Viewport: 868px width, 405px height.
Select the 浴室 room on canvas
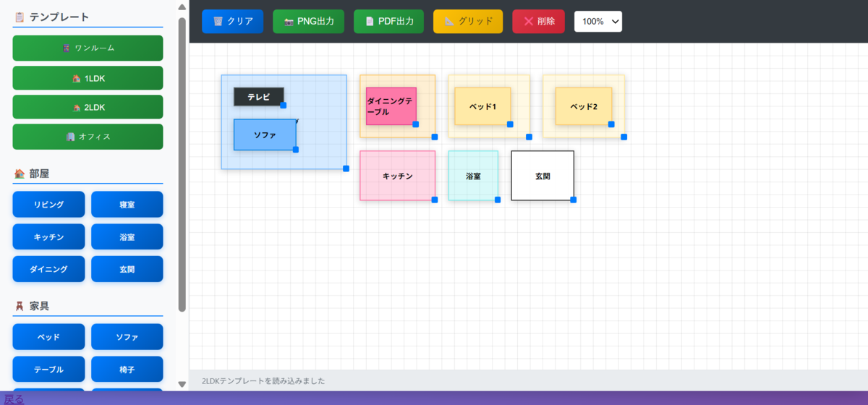click(x=473, y=176)
